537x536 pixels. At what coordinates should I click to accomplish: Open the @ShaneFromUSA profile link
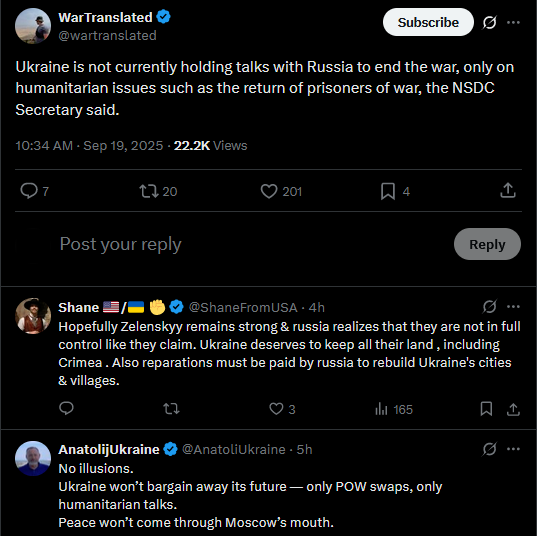tap(243, 307)
